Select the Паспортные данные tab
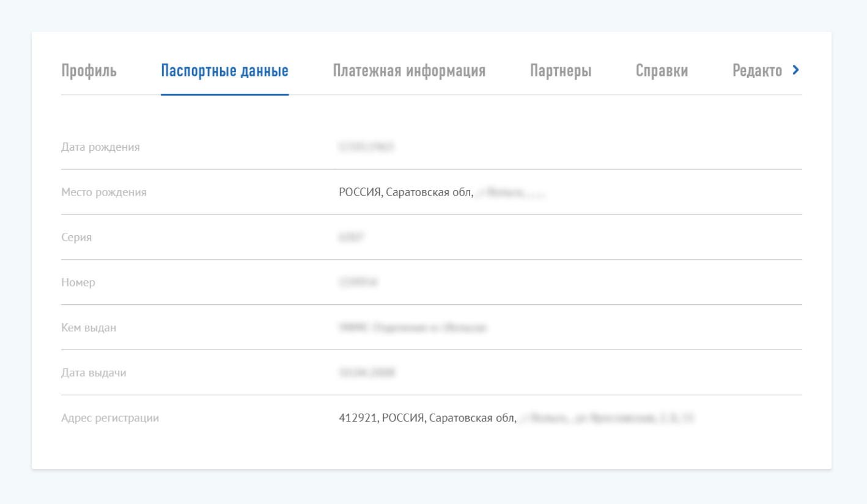The height and width of the screenshot is (504, 867). point(224,71)
